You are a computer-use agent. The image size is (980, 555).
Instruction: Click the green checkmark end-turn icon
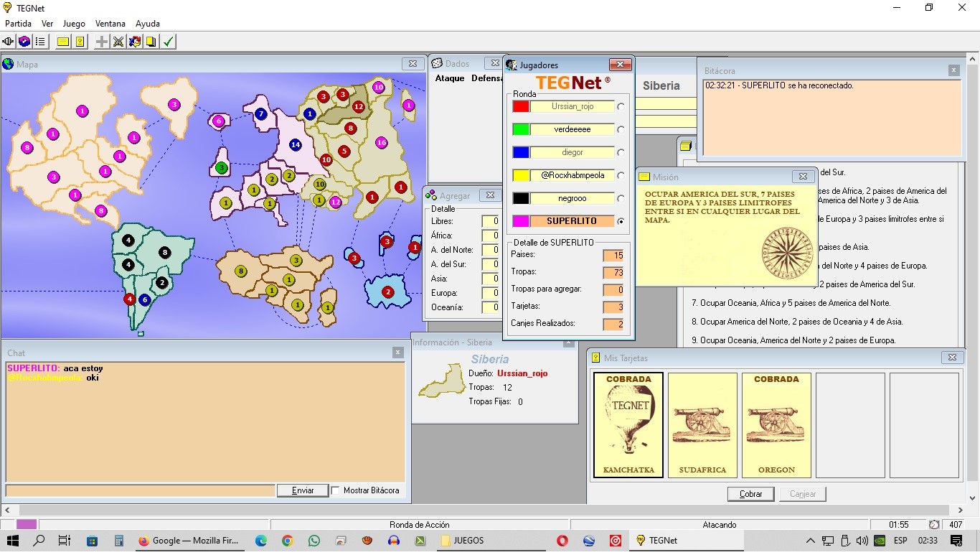click(168, 42)
